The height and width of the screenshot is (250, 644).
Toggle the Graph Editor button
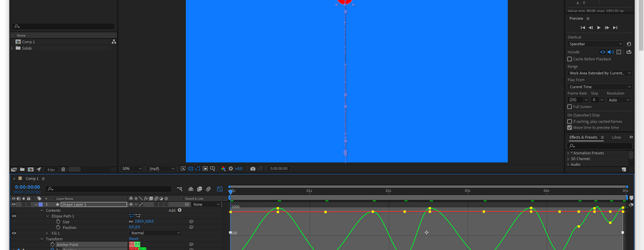click(x=219, y=189)
